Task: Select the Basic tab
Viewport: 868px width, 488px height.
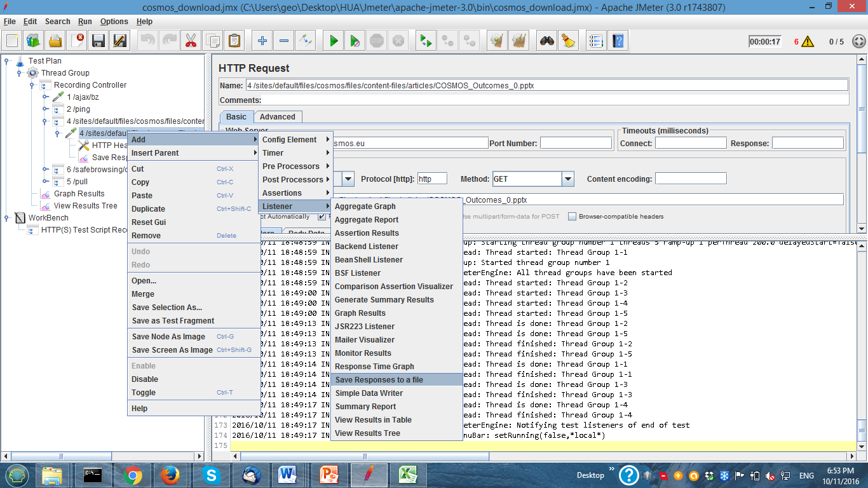Action: point(236,117)
